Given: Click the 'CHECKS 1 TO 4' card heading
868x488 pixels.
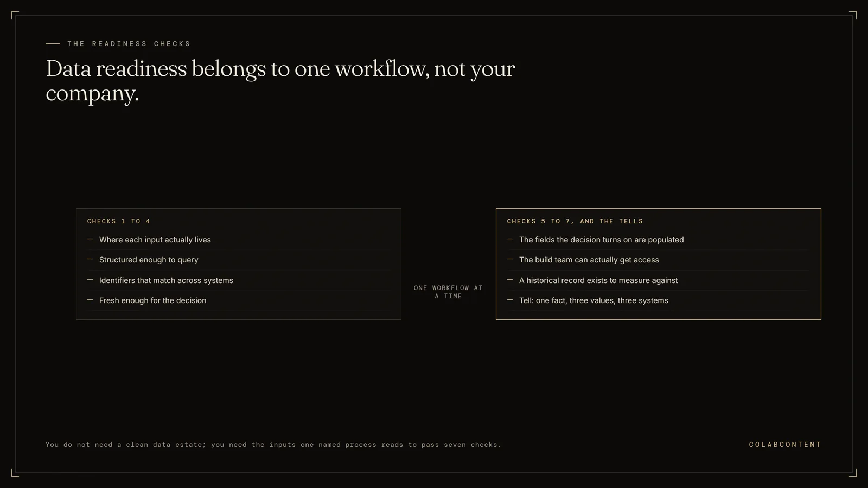Looking at the screenshot, I should coord(119,221).
